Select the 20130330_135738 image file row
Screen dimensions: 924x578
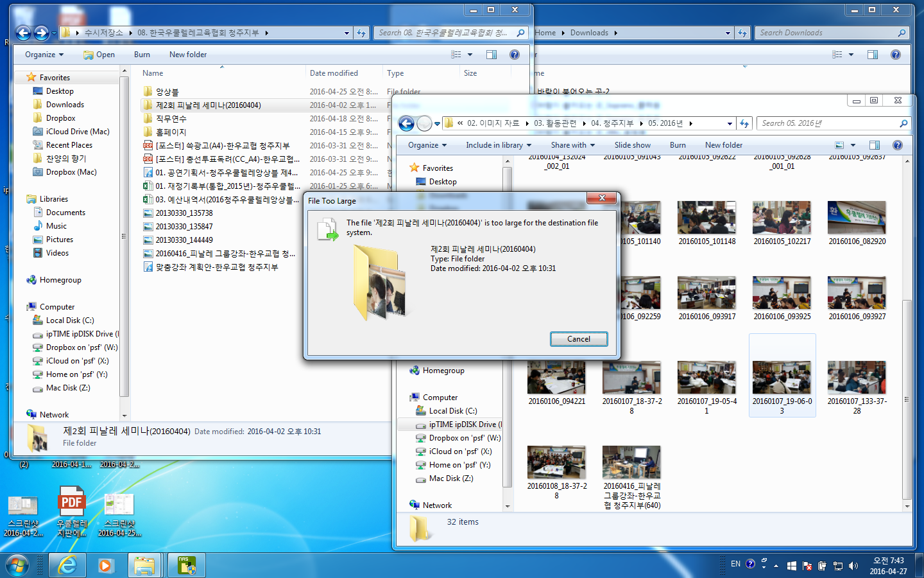184,213
